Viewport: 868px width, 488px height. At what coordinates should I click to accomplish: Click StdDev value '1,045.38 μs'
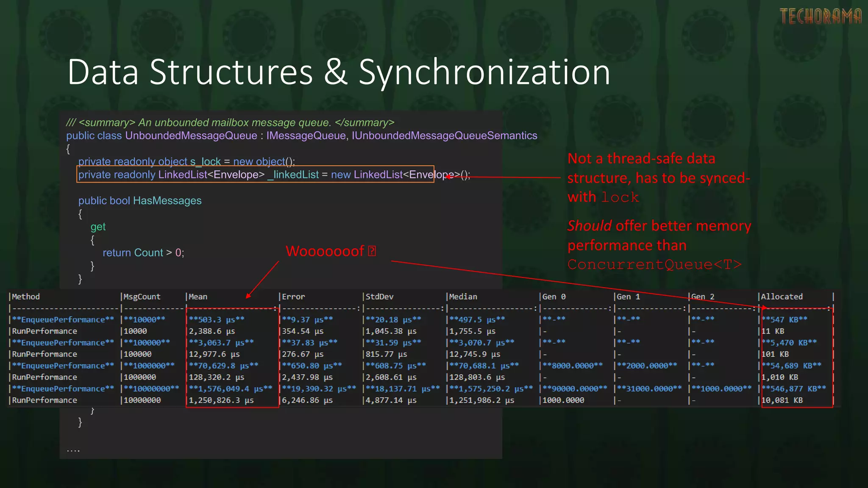391,331
